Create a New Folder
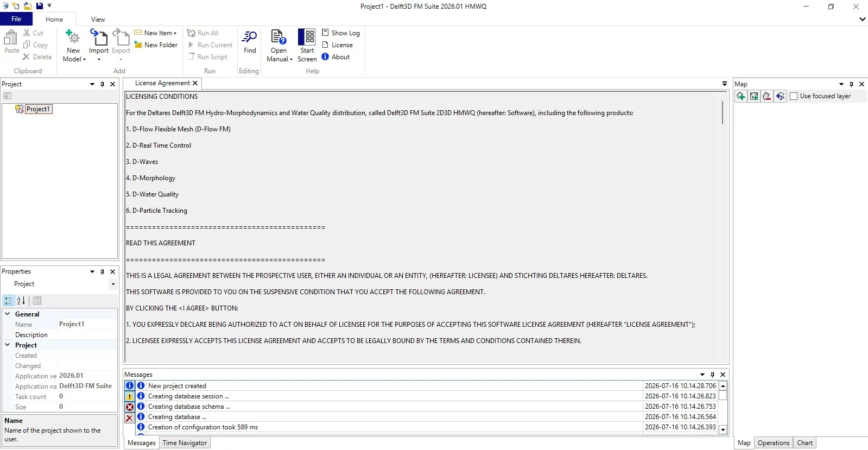The height and width of the screenshot is (450, 868). pyautogui.click(x=156, y=45)
